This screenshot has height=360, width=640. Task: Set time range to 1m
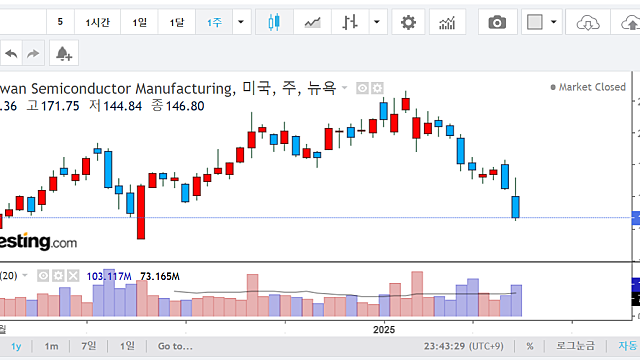pos(51,346)
